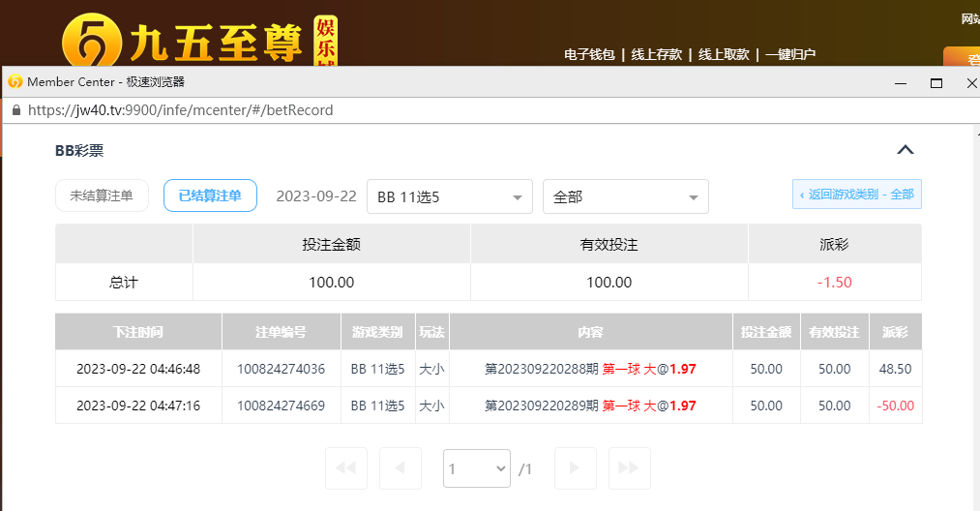Click the next page arrow button

(575, 468)
